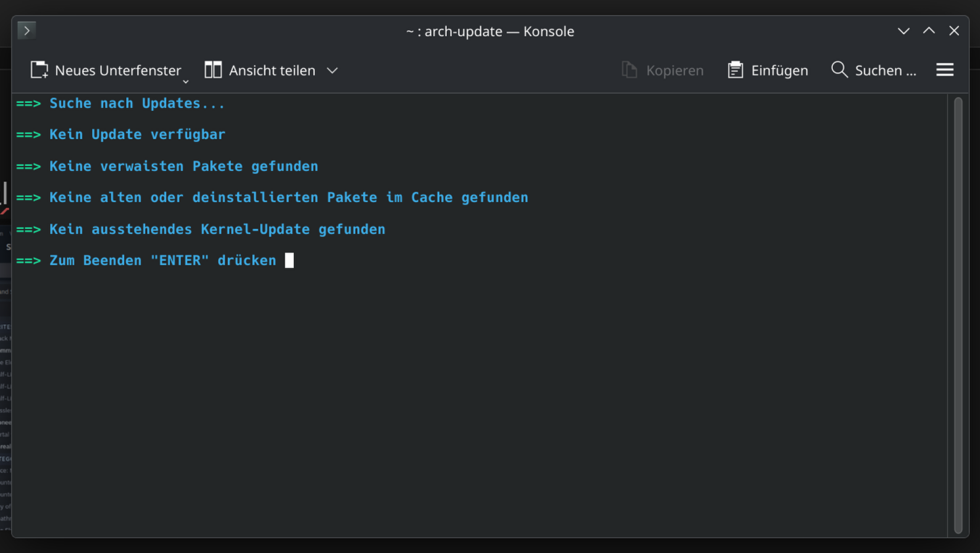Click the terminal cursor after "drücken"
Viewport: 980px width, 553px height.
(x=289, y=261)
